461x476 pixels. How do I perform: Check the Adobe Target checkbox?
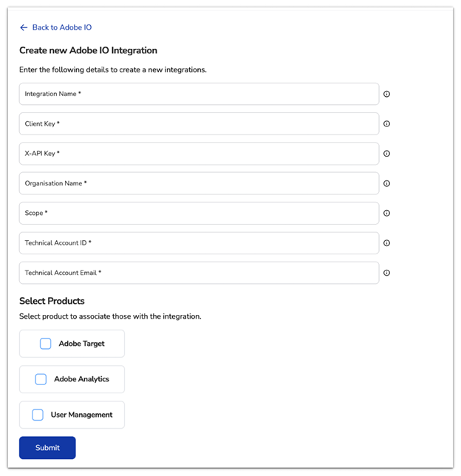pyautogui.click(x=46, y=344)
